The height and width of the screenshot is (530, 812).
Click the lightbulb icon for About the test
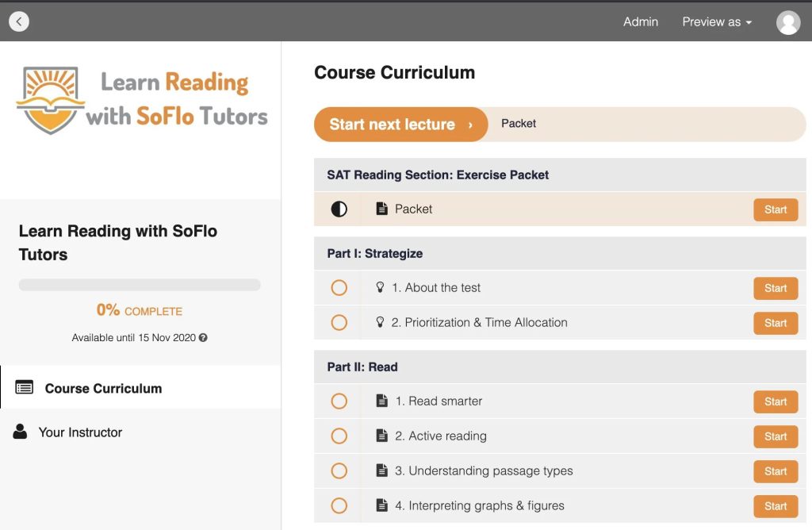coord(380,287)
